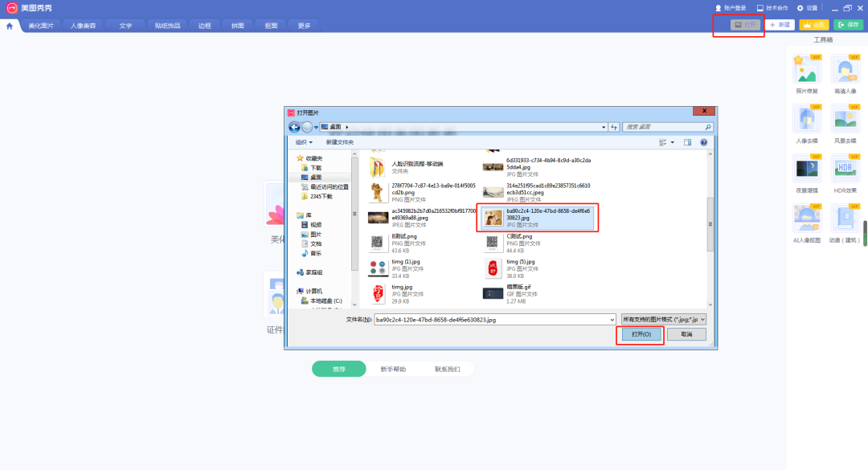Screen dimensions: 868x470
Task: Click the yellow 会员 membership button
Action: click(813, 25)
